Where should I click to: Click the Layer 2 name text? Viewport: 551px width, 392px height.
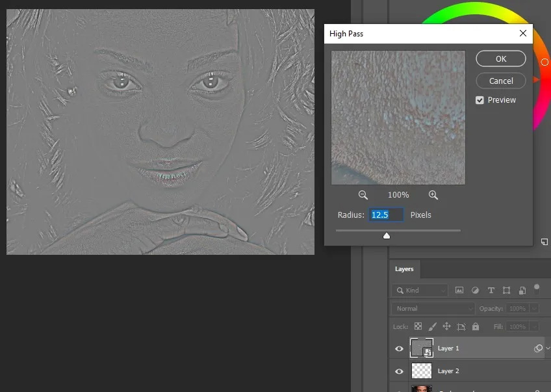pos(448,371)
